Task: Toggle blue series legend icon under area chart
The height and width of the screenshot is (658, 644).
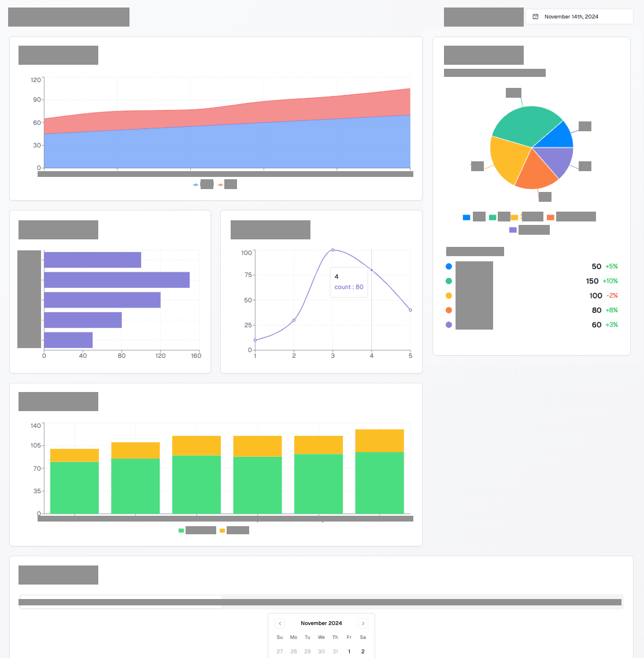Action: (196, 185)
